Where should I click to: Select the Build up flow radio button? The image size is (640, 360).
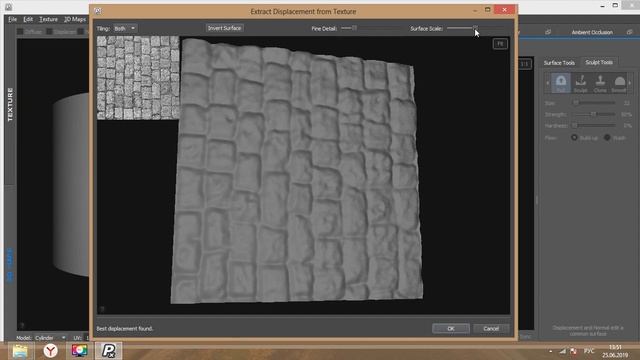[x=574, y=138]
